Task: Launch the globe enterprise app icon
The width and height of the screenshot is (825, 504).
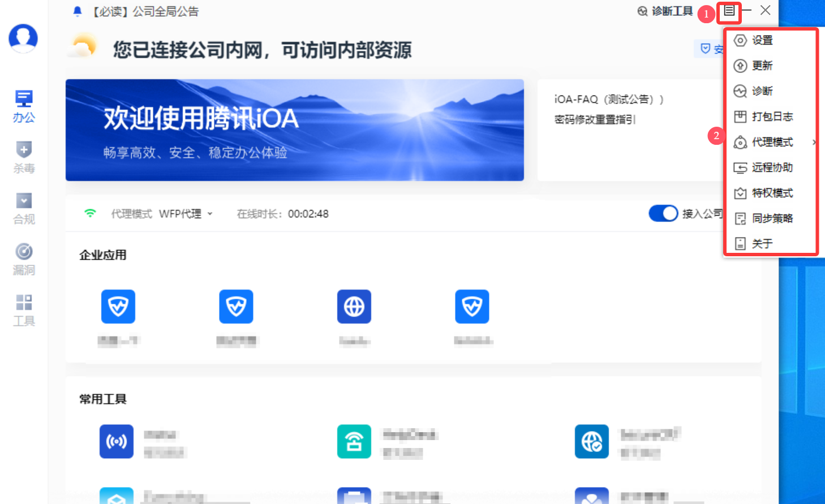Action: coord(354,307)
